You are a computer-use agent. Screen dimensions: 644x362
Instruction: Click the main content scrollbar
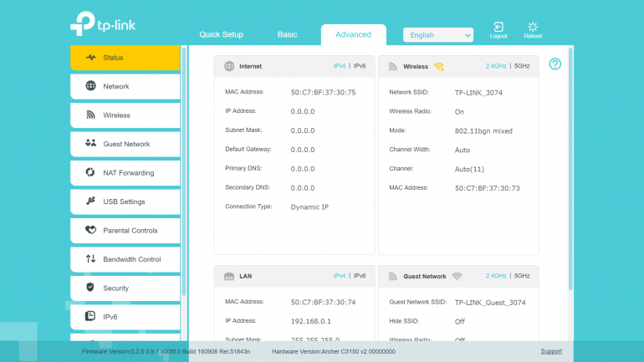click(570, 169)
